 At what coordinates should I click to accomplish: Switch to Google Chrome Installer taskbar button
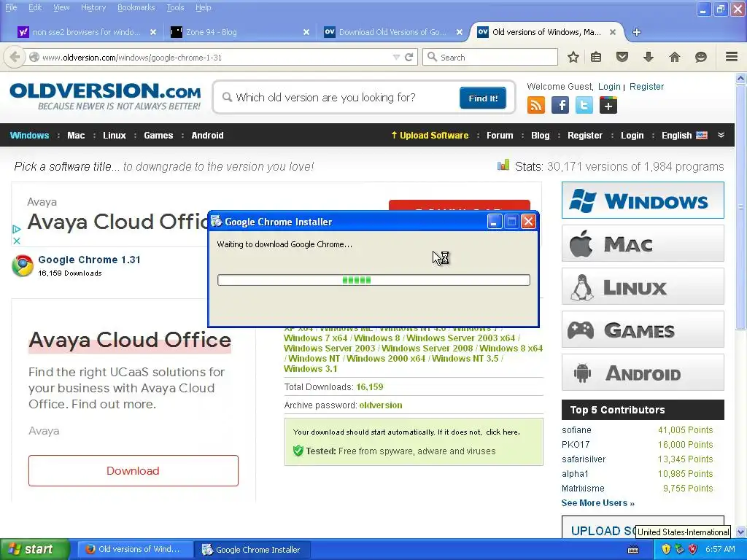[x=253, y=550]
